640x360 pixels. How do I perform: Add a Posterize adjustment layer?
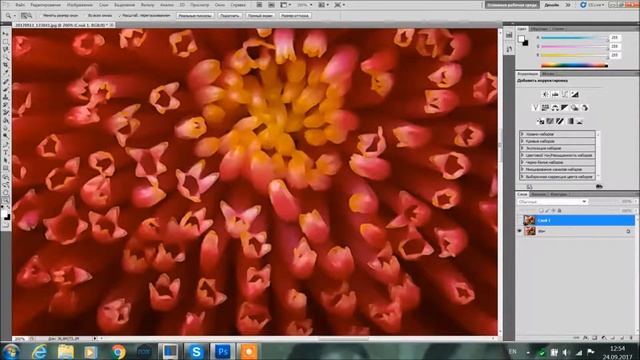(x=550, y=121)
